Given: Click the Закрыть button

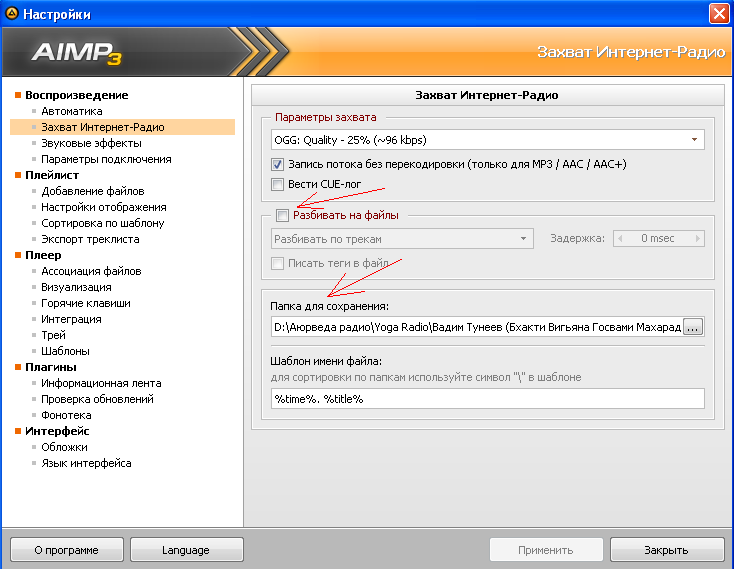Looking at the screenshot, I should point(667,550).
